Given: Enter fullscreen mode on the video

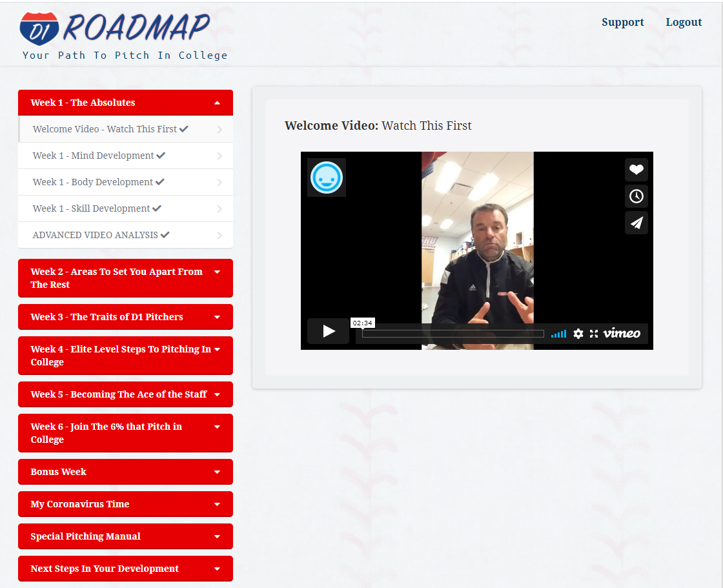Looking at the screenshot, I should point(594,333).
